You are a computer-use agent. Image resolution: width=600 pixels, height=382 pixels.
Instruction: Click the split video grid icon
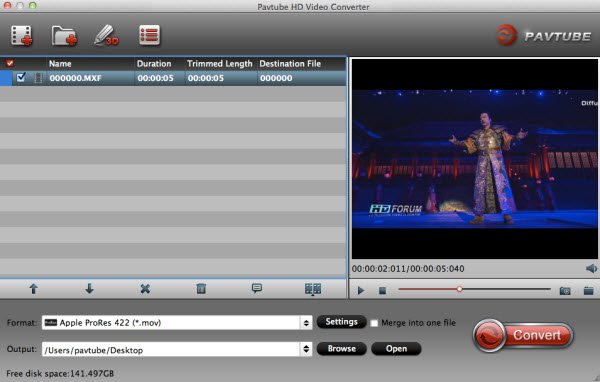click(x=313, y=289)
